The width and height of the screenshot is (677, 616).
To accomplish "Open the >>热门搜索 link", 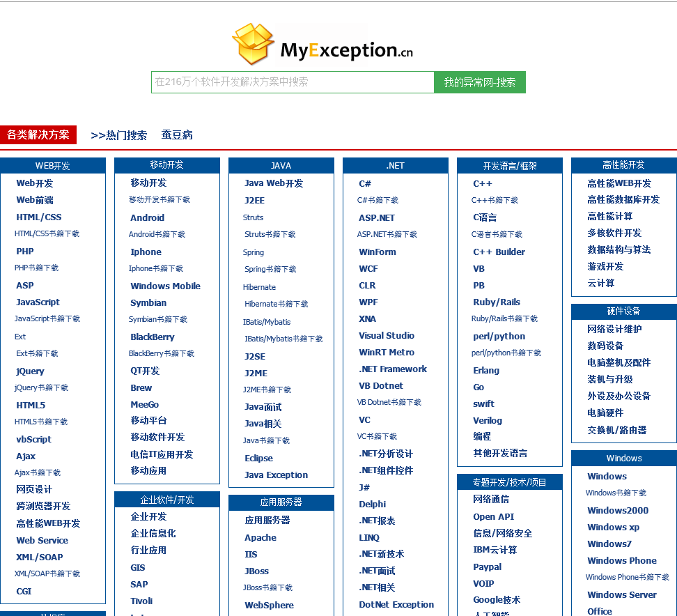I will (118, 135).
